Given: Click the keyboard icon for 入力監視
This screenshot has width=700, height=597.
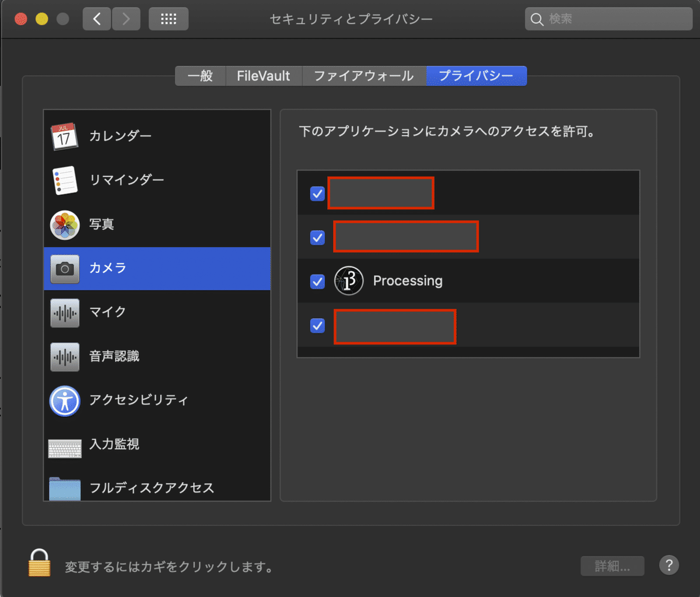Looking at the screenshot, I should coord(64,448).
